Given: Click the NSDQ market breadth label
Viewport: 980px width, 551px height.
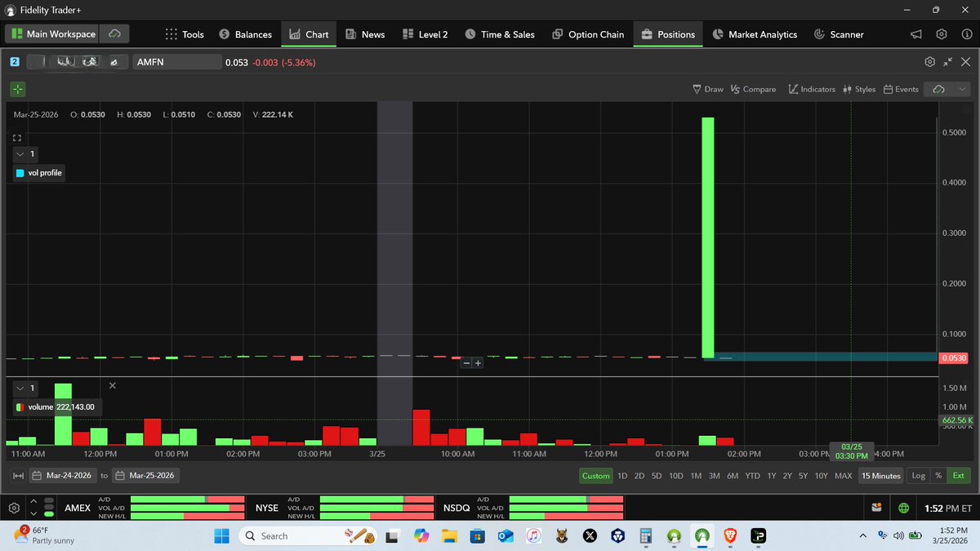Looking at the screenshot, I should (x=457, y=508).
